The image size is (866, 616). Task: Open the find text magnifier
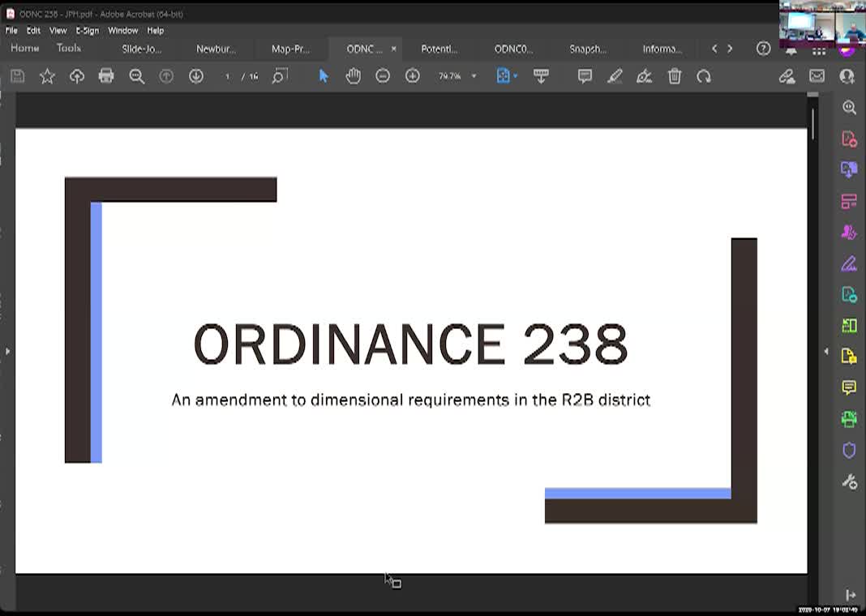point(136,76)
